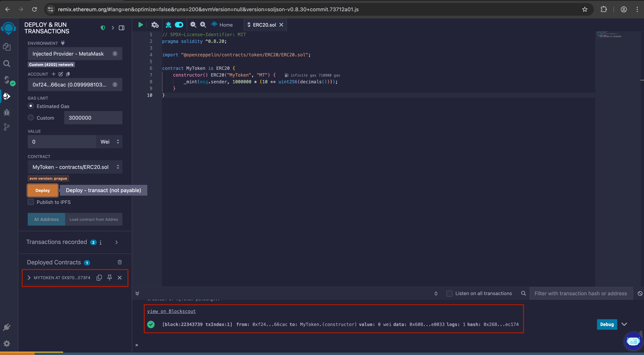The width and height of the screenshot is (644, 355).
Task: Zoom in the editor font
Action: [x=203, y=25]
